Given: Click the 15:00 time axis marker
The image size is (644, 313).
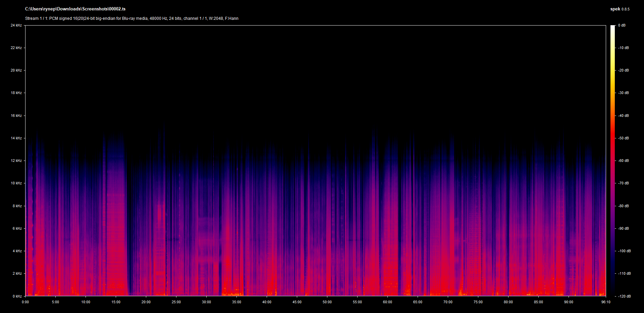Looking at the screenshot, I should pos(116,302).
